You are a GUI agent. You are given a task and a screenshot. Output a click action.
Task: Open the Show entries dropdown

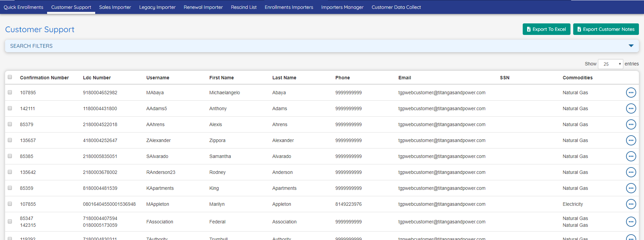[x=610, y=64]
